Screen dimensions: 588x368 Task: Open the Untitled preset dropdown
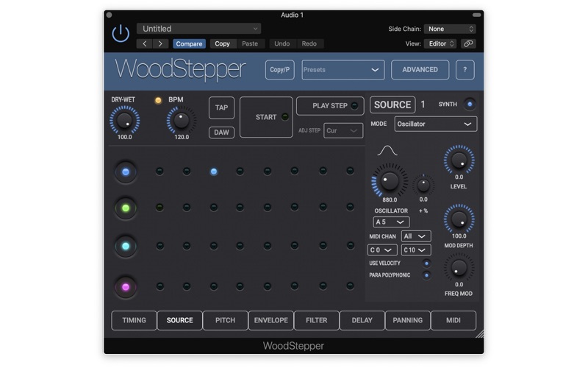coord(198,29)
